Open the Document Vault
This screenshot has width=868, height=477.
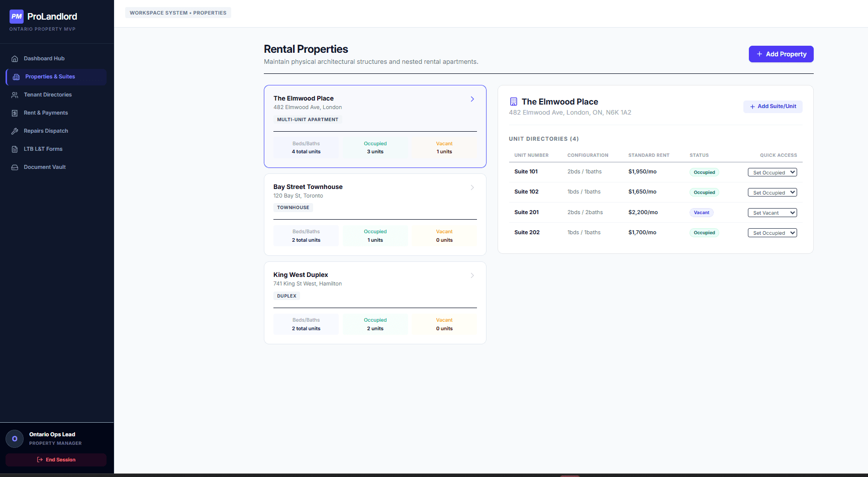(56, 167)
